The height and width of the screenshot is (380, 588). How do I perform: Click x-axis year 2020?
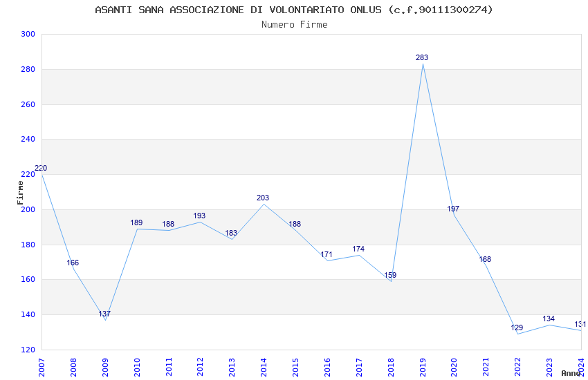point(454,368)
